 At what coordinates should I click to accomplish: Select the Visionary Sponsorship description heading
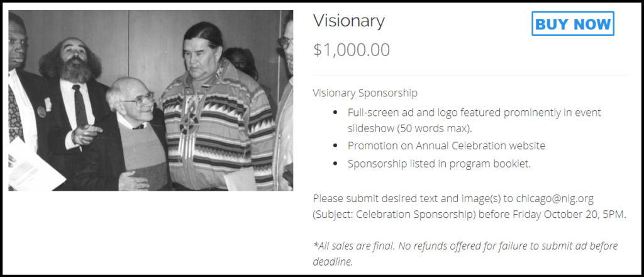tap(365, 93)
